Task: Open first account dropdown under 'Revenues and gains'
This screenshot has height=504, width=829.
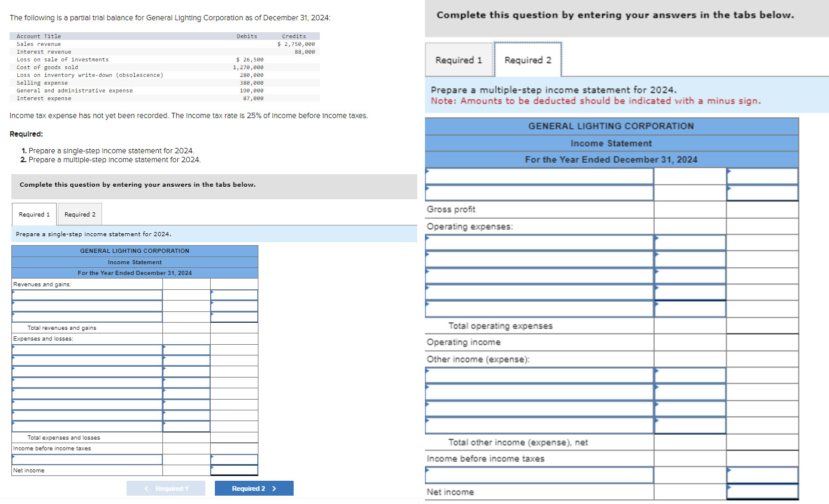Action: coord(87,295)
